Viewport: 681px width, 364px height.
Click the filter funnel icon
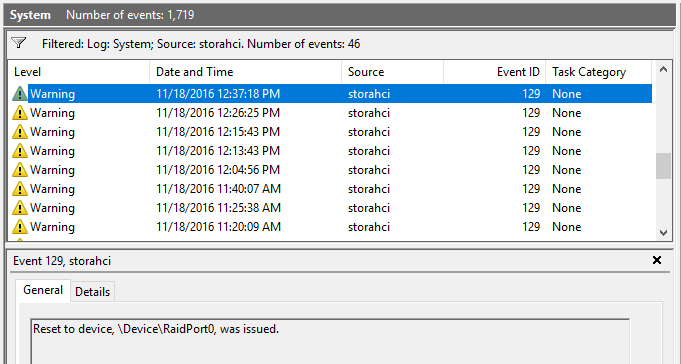click(x=19, y=43)
